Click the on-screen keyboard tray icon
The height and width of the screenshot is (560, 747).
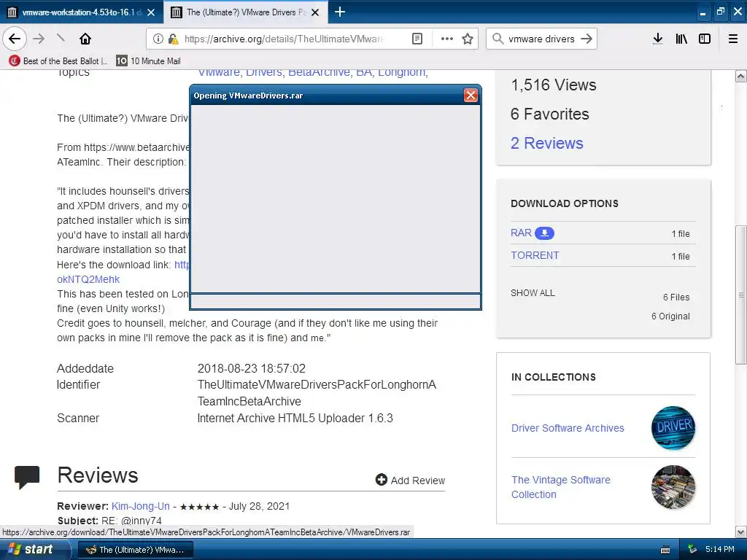pyautogui.click(x=665, y=550)
